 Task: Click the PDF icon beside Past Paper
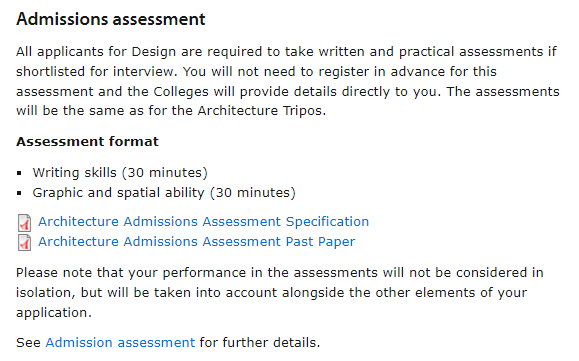point(24,243)
